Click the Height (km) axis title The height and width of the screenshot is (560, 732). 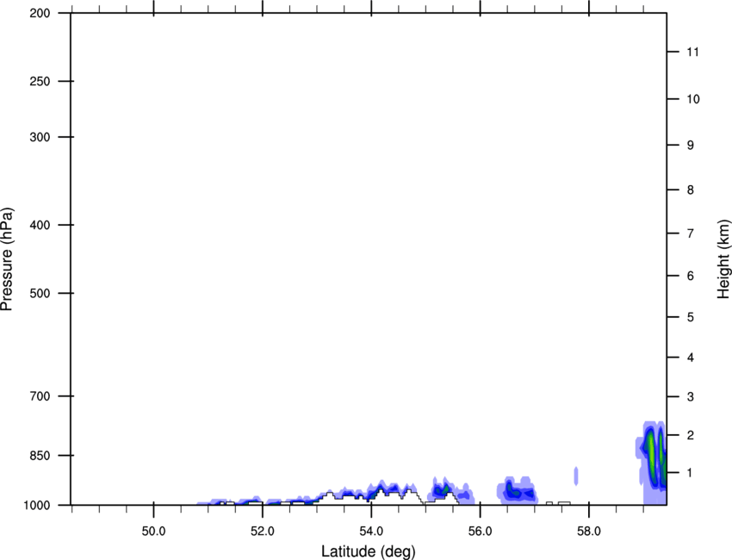(x=723, y=258)
